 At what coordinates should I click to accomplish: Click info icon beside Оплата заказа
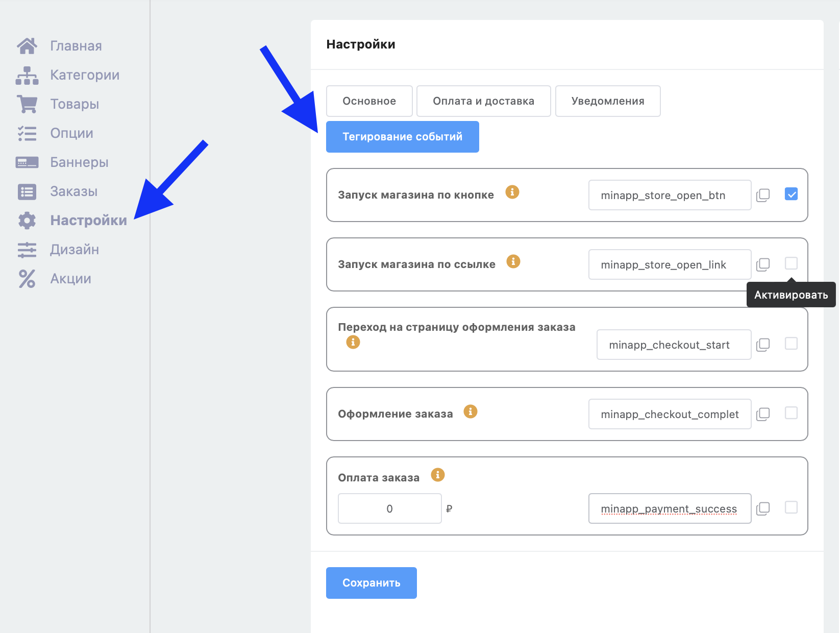click(437, 475)
